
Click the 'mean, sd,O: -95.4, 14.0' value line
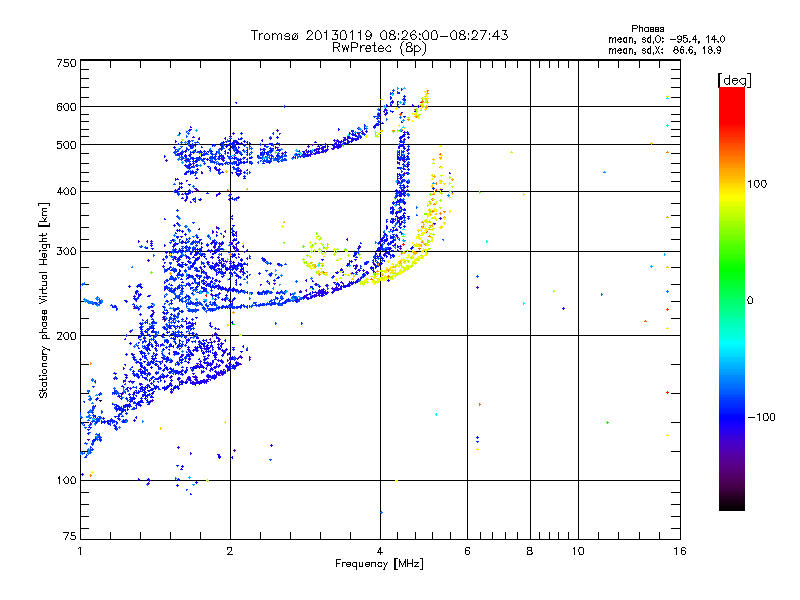pyautogui.click(x=666, y=39)
